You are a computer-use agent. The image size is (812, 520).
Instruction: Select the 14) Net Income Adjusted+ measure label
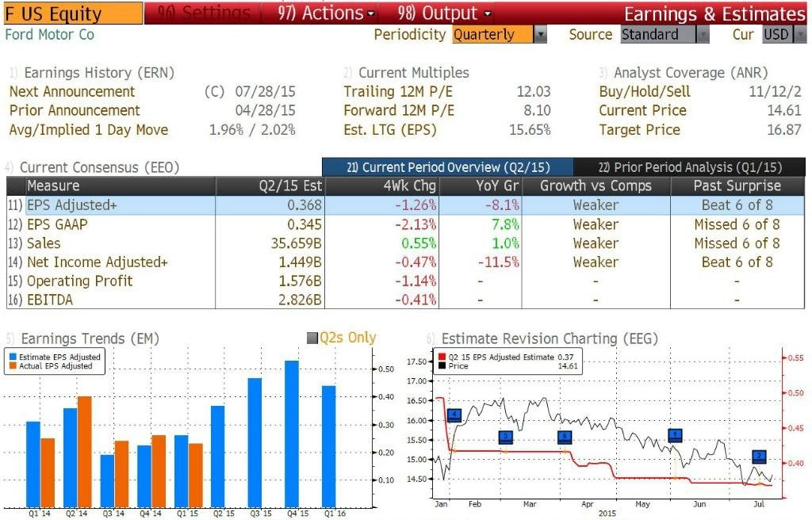98,262
